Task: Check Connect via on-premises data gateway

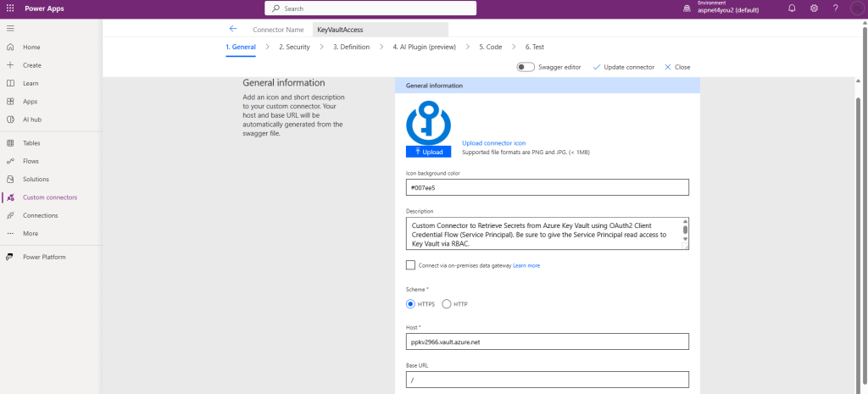Action: point(410,265)
